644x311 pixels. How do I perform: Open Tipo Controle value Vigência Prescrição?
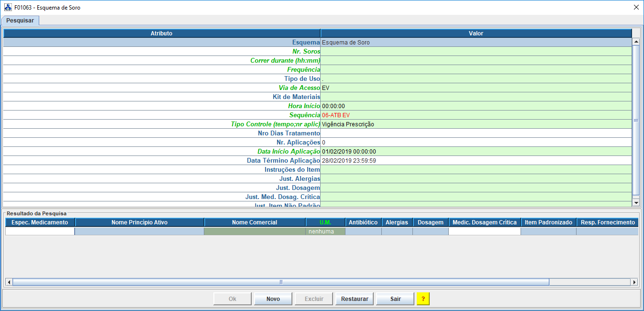[x=476, y=124]
